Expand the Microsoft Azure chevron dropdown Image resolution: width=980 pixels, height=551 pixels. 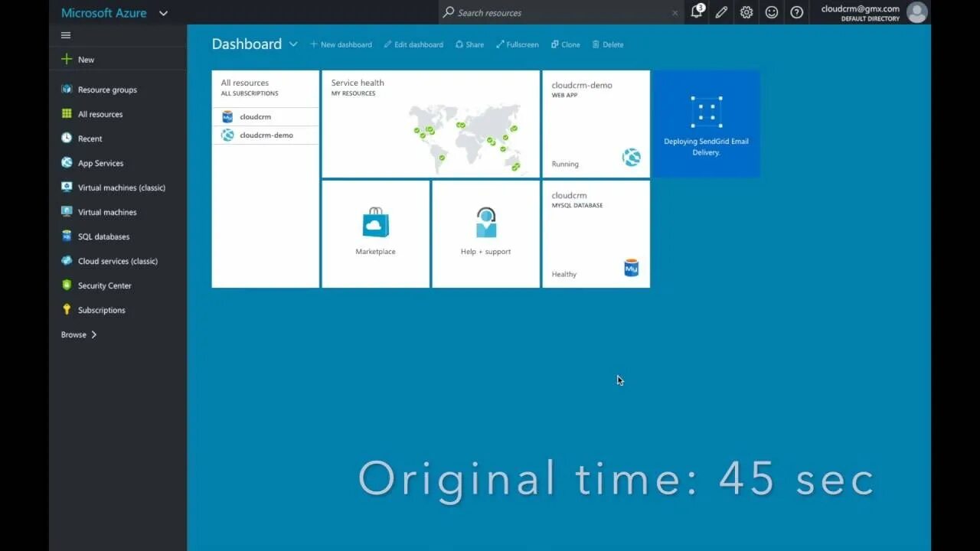click(163, 13)
